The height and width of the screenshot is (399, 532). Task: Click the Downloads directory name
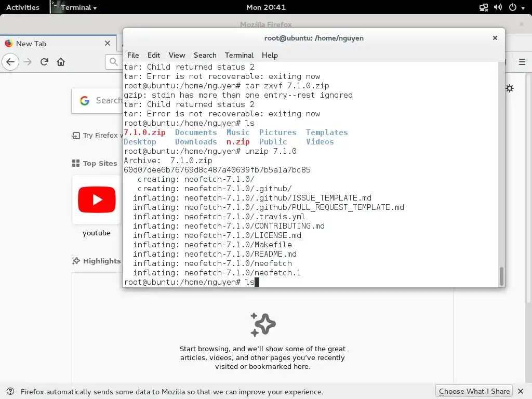click(x=196, y=142)
